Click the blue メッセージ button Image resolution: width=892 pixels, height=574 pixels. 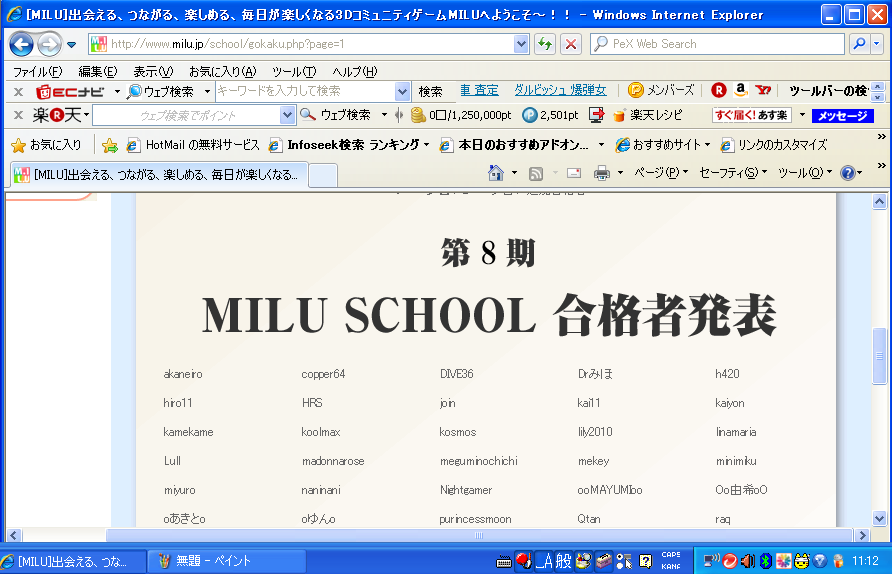(842, 115)
